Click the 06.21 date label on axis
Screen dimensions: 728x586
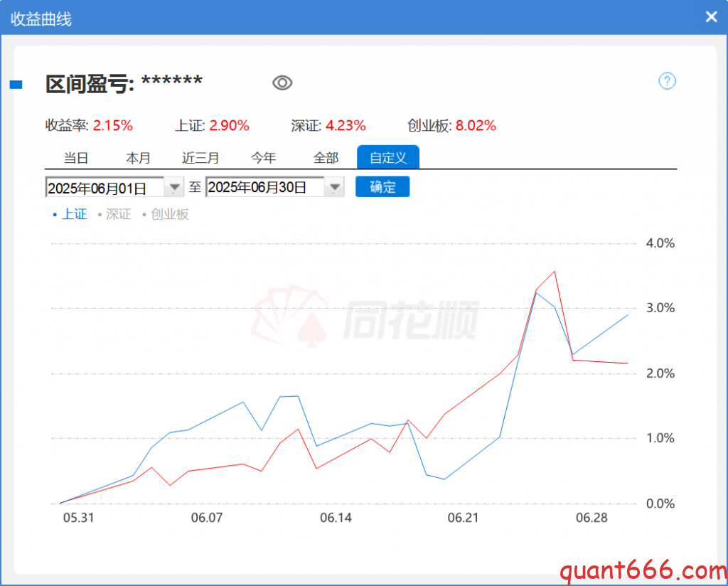tap(463, 518)
